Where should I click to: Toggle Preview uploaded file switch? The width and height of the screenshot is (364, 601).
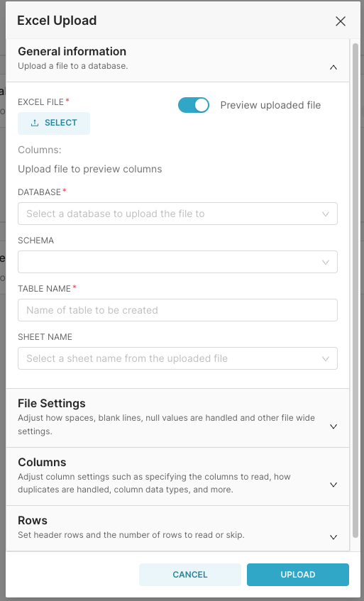194,105
